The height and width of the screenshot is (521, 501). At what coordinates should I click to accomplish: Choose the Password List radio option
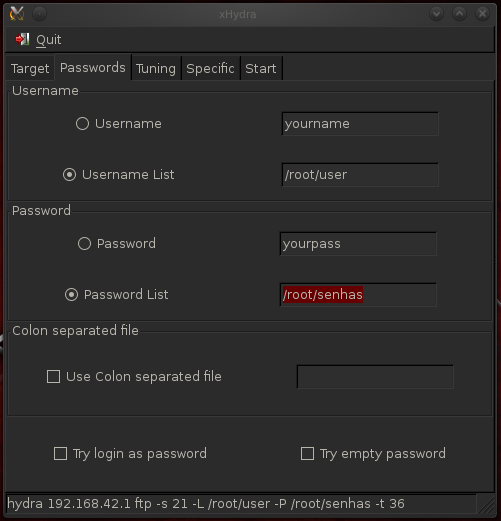coord(71,295)
